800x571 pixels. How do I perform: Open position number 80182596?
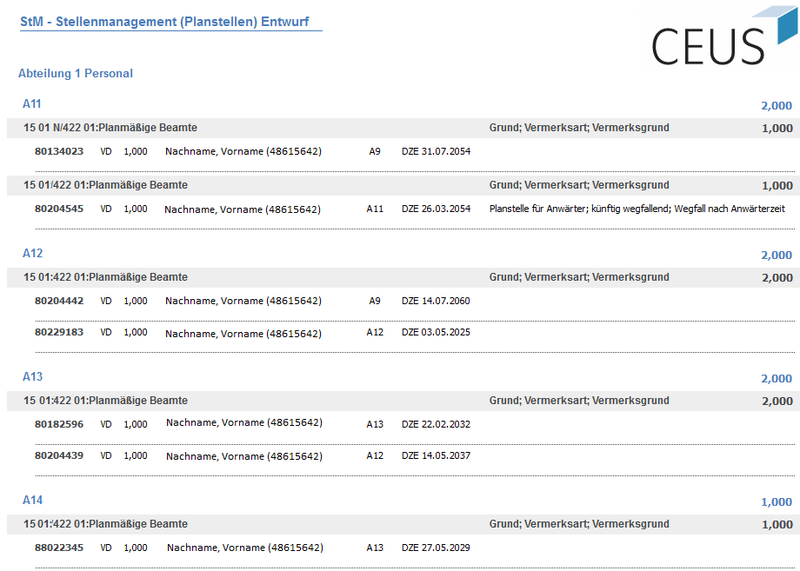coord(59,424)
